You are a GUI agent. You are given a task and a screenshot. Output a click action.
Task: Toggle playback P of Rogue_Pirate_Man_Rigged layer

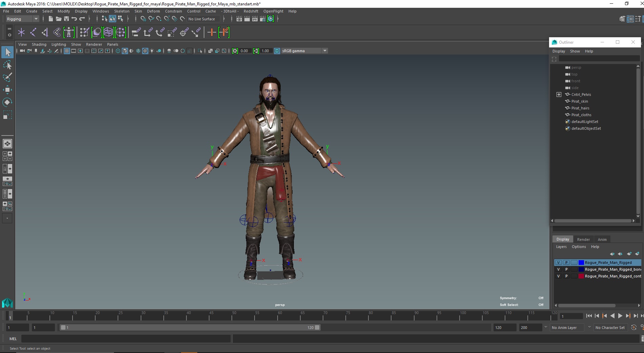pyautogui.click(x=566, y=263)
